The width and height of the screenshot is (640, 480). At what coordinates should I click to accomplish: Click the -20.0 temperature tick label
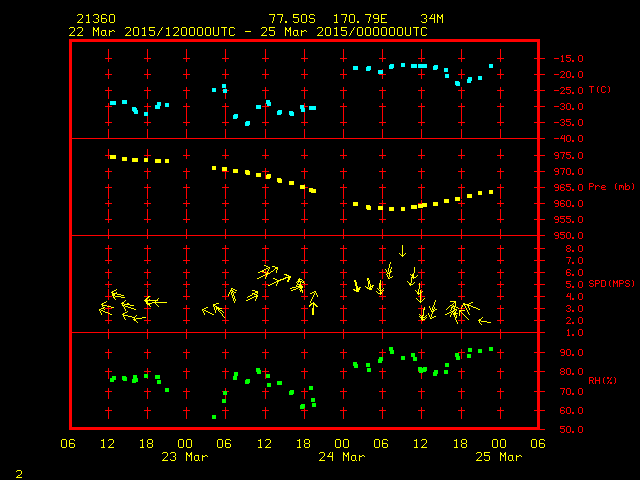[x=568, y=75]
